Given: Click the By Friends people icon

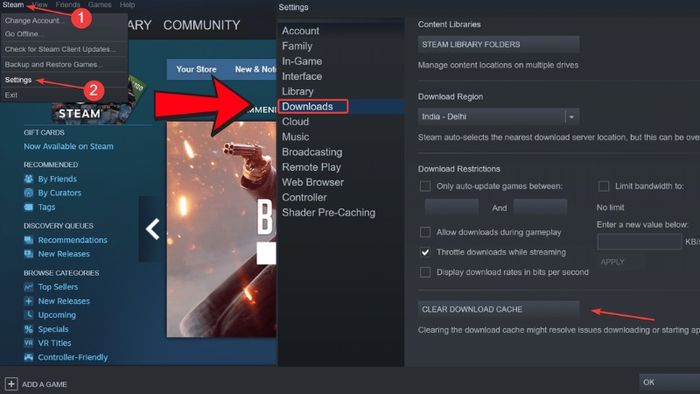Looking at the screenshot, I should 29,179.
